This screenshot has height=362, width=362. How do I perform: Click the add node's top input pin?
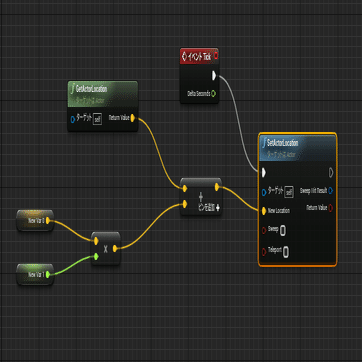[x=185, y=189]
